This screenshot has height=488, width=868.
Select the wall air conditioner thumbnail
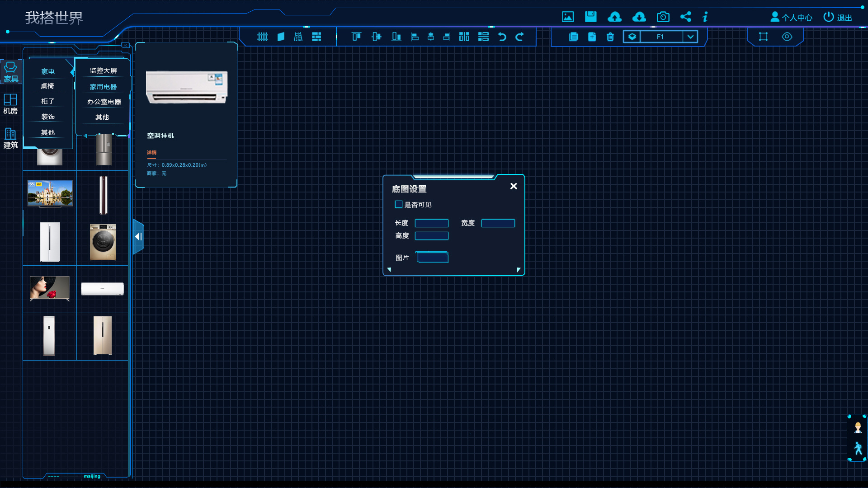[103, 289]
